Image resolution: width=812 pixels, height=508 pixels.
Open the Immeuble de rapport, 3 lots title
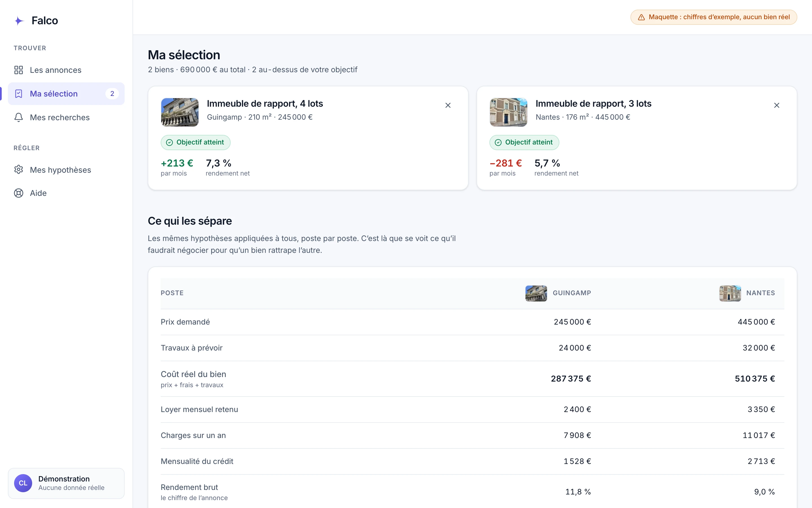[593, 104]
